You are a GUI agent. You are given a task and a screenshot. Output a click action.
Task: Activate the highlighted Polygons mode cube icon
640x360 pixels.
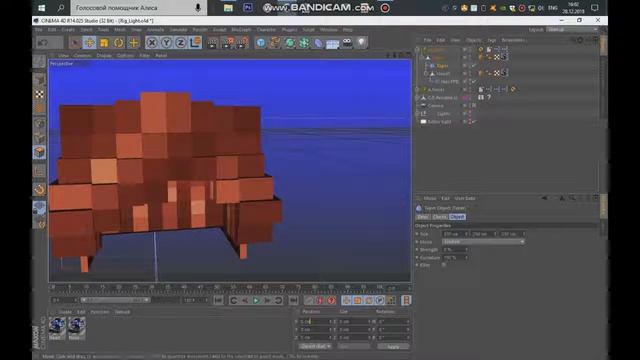point(40,152)
